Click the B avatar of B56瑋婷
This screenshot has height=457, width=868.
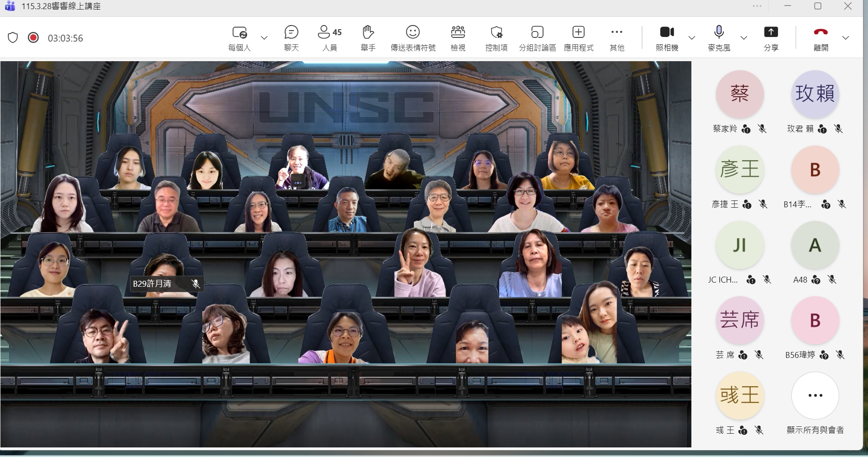pos(815,320)
